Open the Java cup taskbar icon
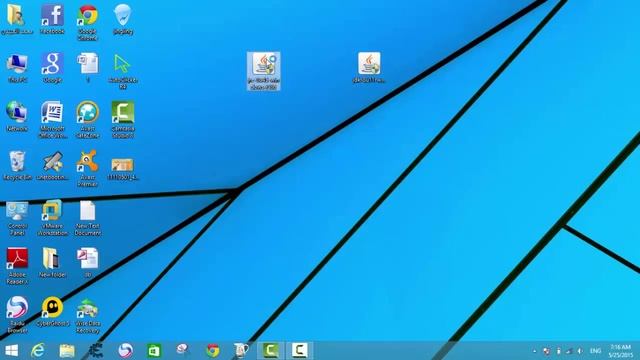 [x=241, y=350]
